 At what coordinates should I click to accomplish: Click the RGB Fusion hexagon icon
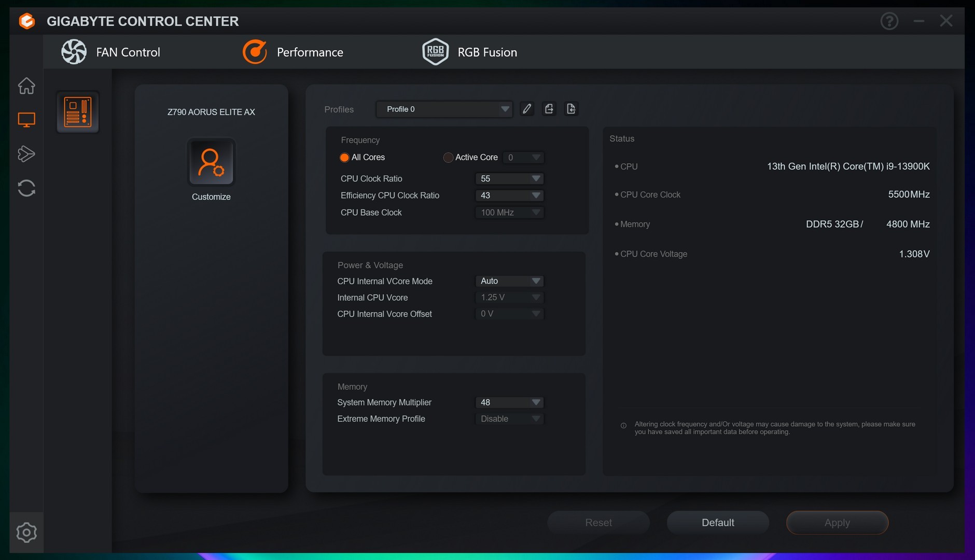point(435,52)
